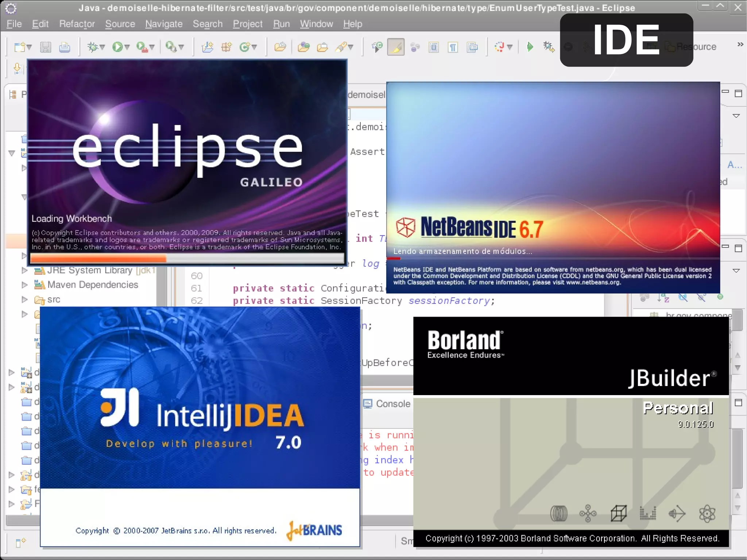Image resolution: width=747 pixels, height=560 pixels.
Task: Click the open folder icon before Search
Action: pos(322,47)
